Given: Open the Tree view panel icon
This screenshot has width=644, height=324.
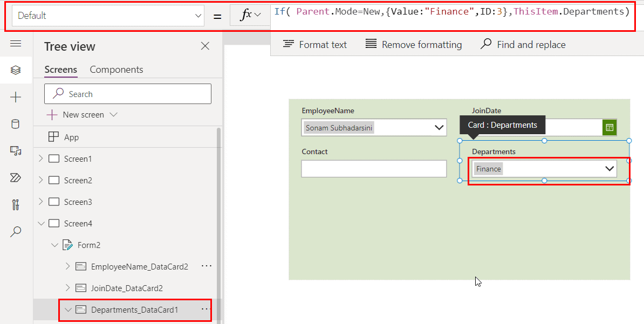Looking at the screenshot, I should coord(16,70).
